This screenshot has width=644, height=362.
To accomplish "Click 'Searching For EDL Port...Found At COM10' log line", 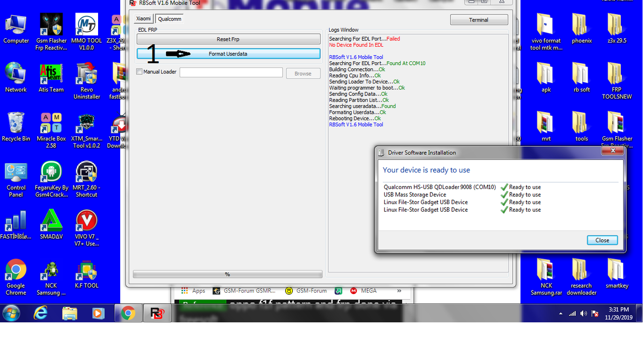I will tap(377, 63).
